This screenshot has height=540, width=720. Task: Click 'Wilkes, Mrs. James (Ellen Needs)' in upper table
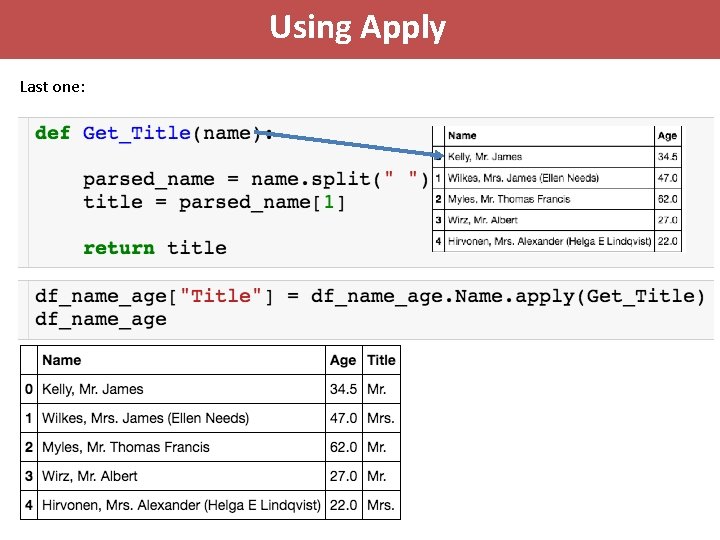(x=523, y=178)
